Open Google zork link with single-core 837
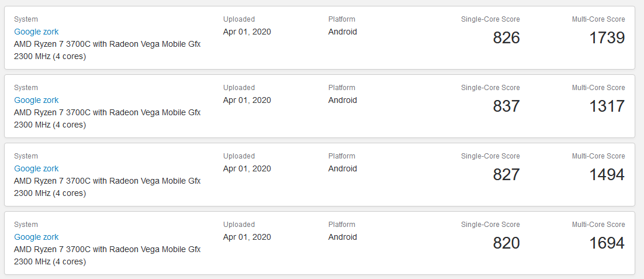 click(x=36, y=100)
